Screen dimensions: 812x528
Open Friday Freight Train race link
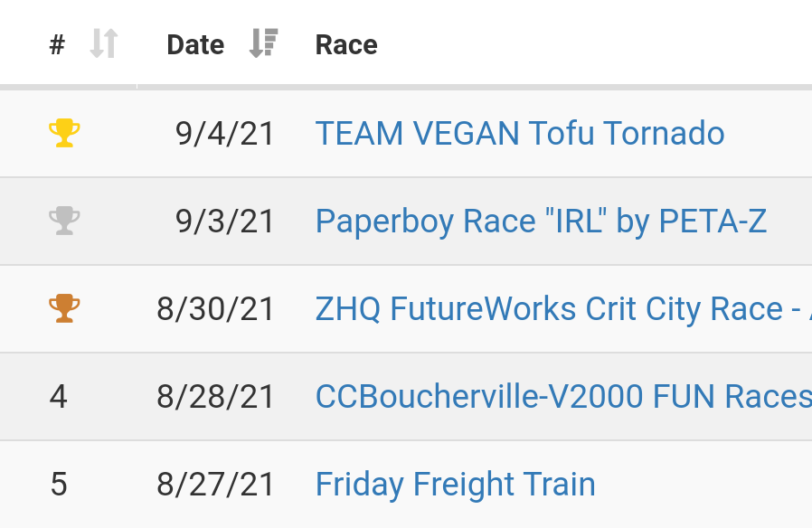click(455, 485)
